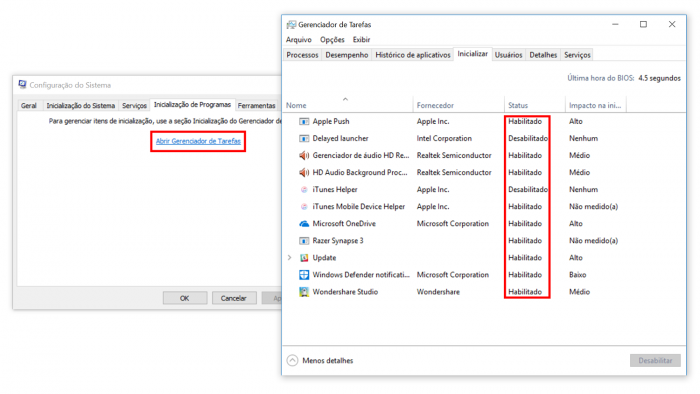Click the Delayed launcher row icon
Viewport: 700px width, 394px height.
pyautogui.click(x=304, y=138)
